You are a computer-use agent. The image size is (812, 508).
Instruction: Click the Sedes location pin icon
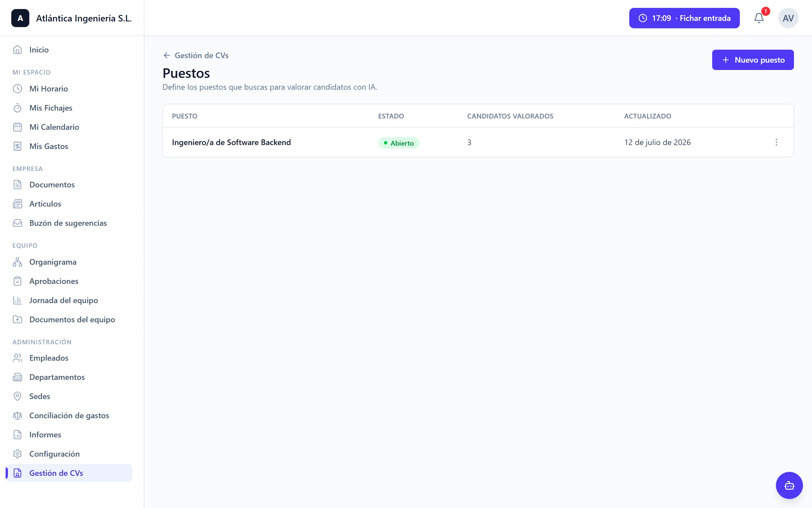click(17, 396)
